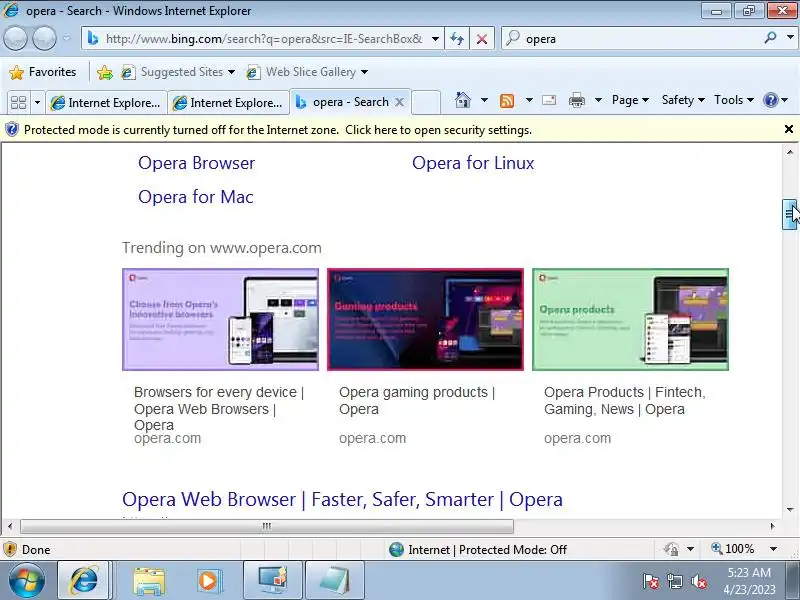Viewport: 800px width, 600px height.
Task: Print page with the printer icon
Action: [577, 100]
